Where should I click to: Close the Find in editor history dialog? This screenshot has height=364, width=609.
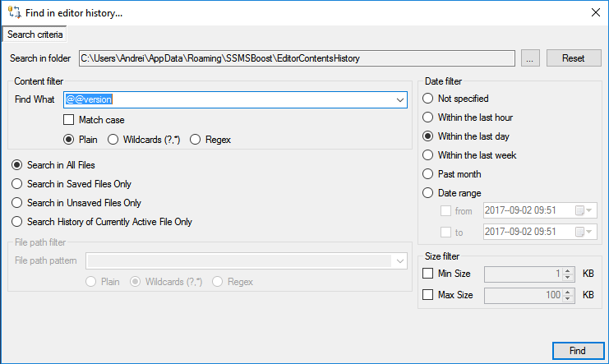[x=595, y=12]
